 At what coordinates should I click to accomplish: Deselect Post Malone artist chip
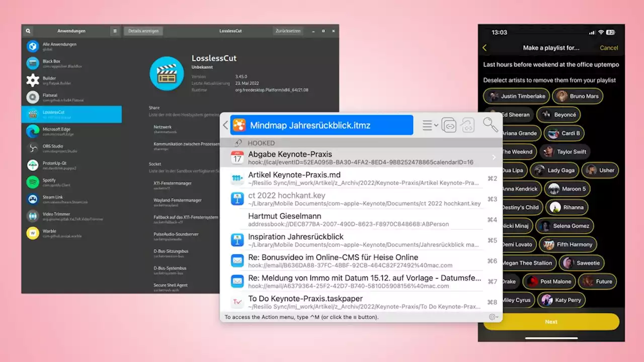click(549, 282)
